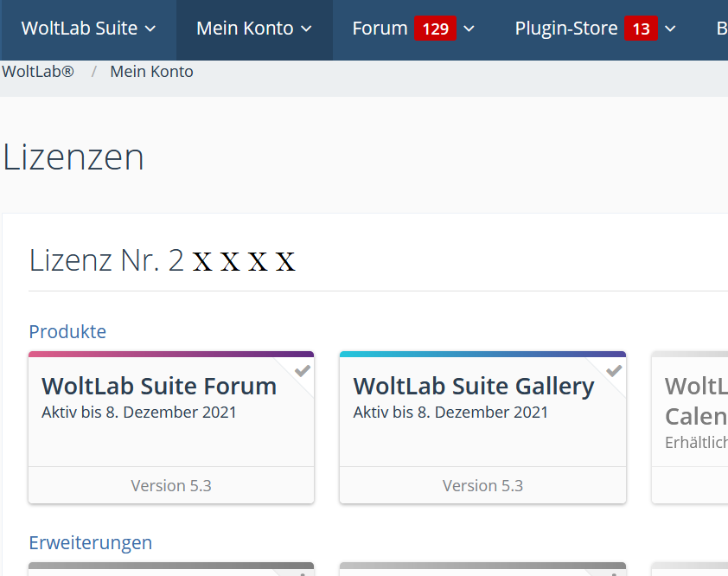Open the Mein Konto menu item
This screenshot has width=728, height=576.
coord(245,29)
